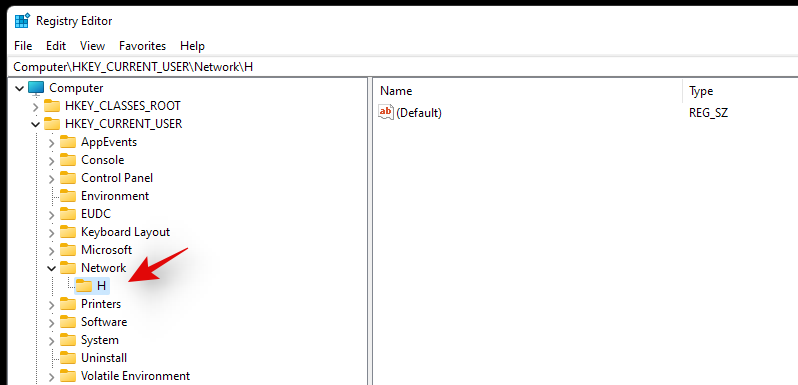Image resolution: width=798 pixels, height=385 pixels.
Task: Select the (Default) value name
Action: coord(419,113)
